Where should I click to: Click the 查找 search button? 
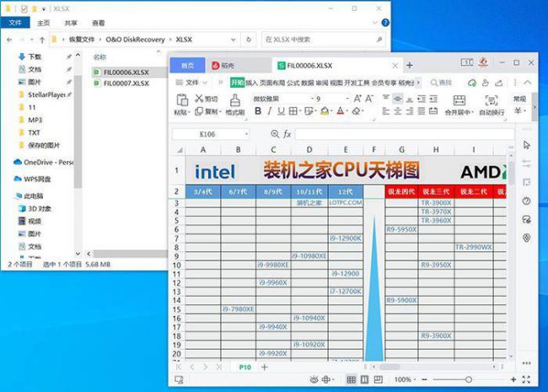[x=441, y=83]
